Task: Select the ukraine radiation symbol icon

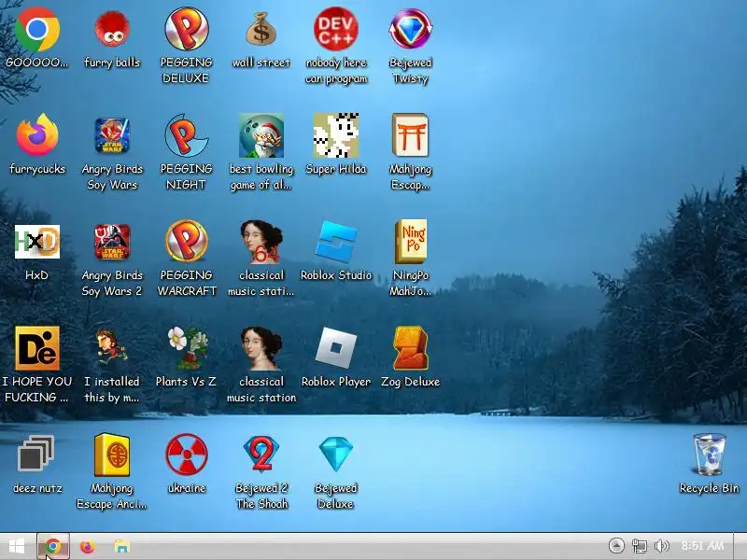Action: 186,455
